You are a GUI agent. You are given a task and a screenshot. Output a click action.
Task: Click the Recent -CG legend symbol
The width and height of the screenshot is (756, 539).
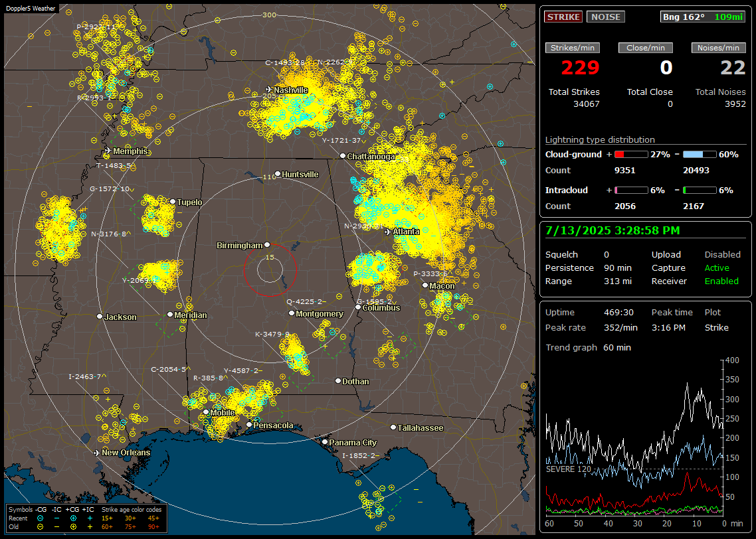[x=41, y=518]
